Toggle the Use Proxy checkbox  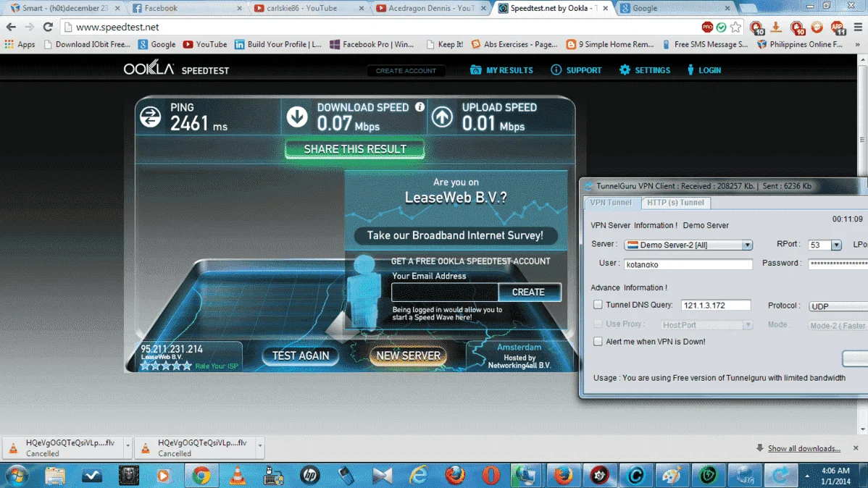click(598, 324)
